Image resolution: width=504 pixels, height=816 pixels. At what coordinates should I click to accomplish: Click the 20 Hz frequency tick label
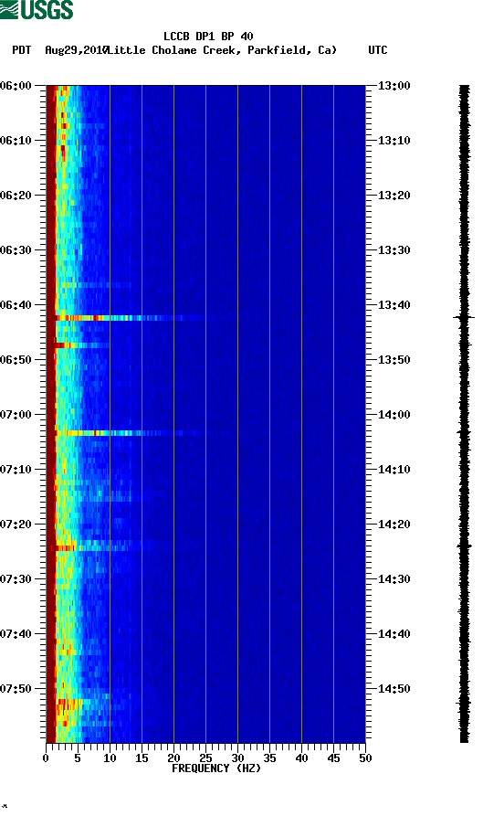pos(173,758)
